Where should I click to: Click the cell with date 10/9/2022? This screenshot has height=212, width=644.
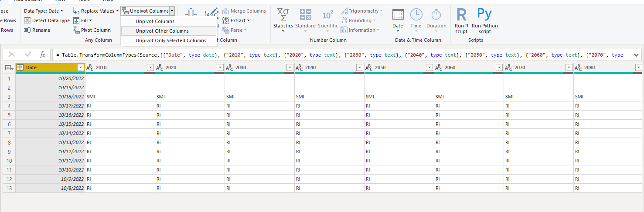[50, 179]
